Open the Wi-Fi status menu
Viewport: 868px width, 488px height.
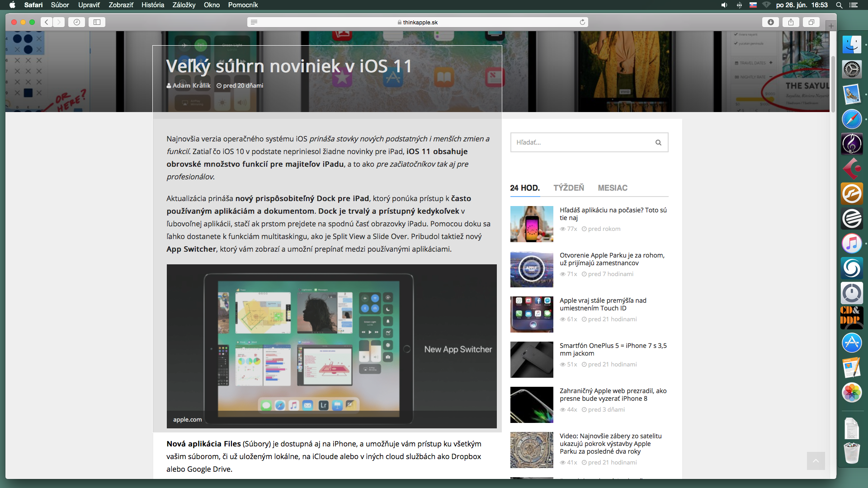(767, 5)
